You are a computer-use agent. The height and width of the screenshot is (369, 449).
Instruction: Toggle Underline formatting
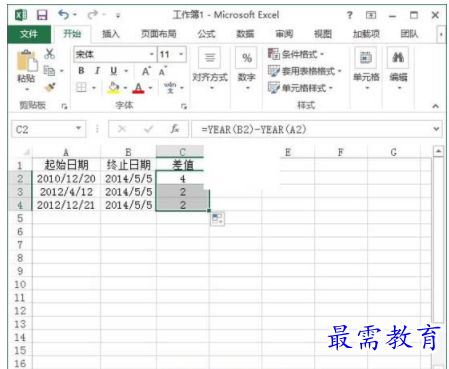[114, 71]
